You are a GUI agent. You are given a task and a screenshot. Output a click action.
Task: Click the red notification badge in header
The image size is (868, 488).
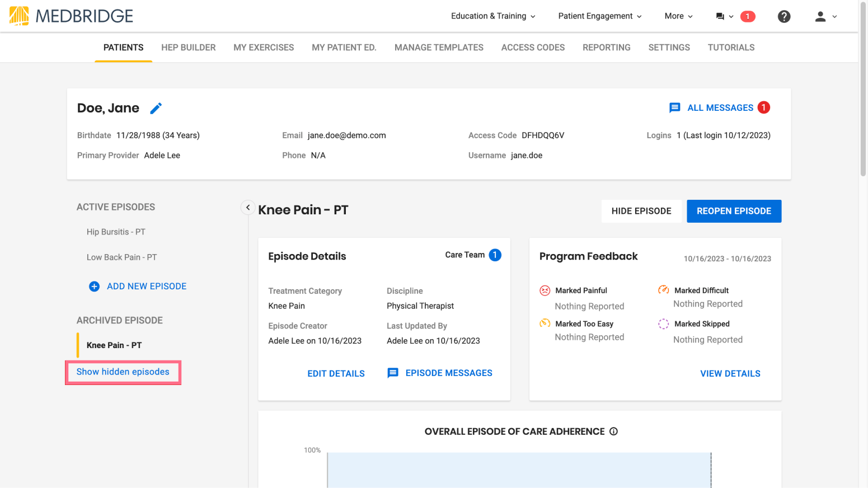coord(747,16)
